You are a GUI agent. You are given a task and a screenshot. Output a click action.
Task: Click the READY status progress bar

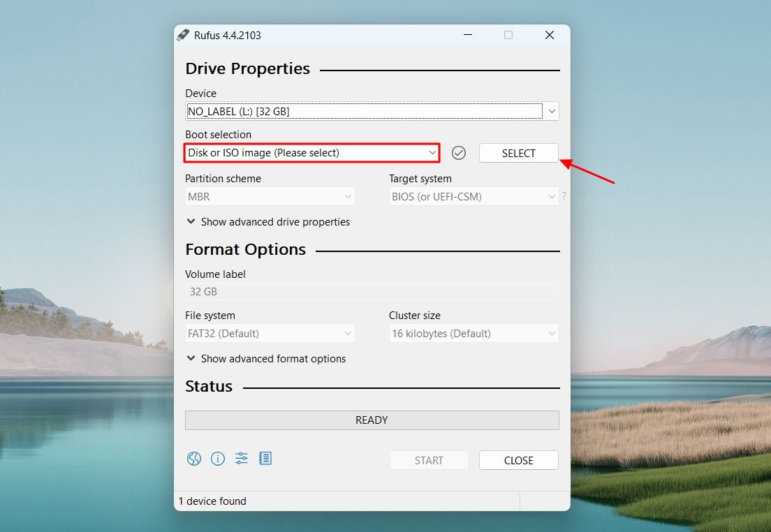click(372, 420)
